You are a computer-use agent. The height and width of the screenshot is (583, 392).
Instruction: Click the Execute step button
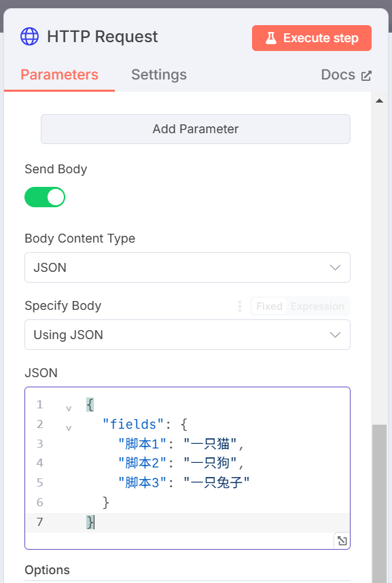coord(312,38)
